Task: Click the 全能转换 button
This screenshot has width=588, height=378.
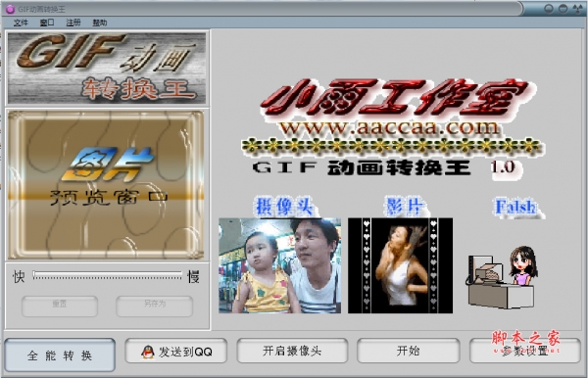Action: [x=60, y=354]
